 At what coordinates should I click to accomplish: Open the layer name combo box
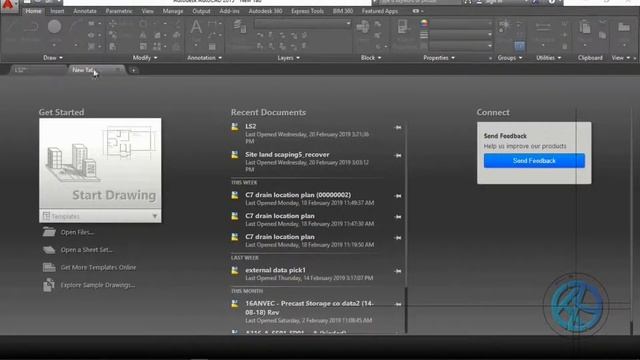[x=302, y=24]
